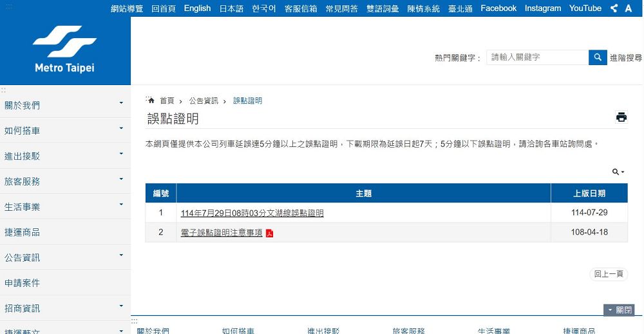Screen dimensions: 644x334
Task: Print the page using the printer icon
Action: coord(621,117)
